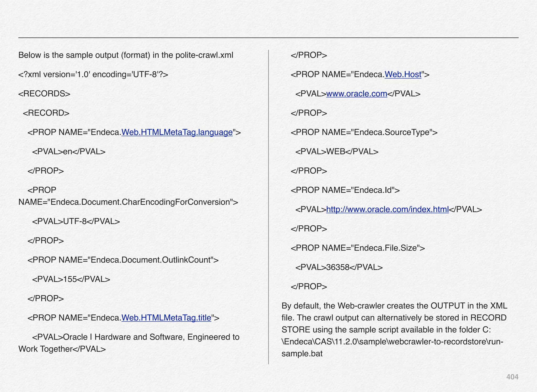The width and height of the screenshot is (537, 392).
Task: Select the <RECORD> tag text
Action: pyautogui.click(x=46, y=113)
